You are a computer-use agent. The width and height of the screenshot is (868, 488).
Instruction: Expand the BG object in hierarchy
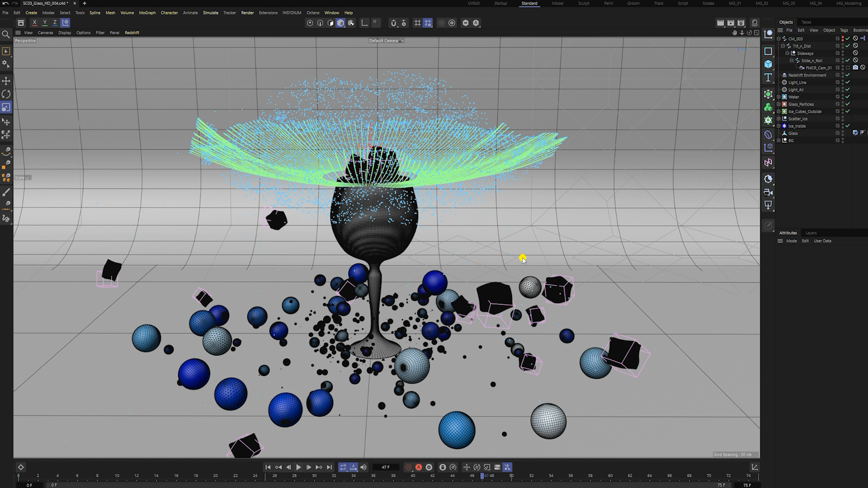(x=779, y=141)
